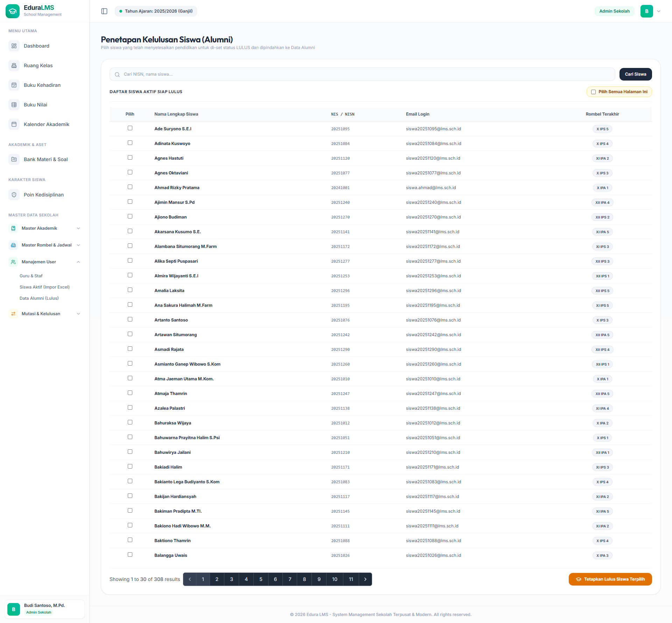Viewport: 672px width, 623px height.
Task: Click the search magnifier icon
Action: (x=117, y=75)
